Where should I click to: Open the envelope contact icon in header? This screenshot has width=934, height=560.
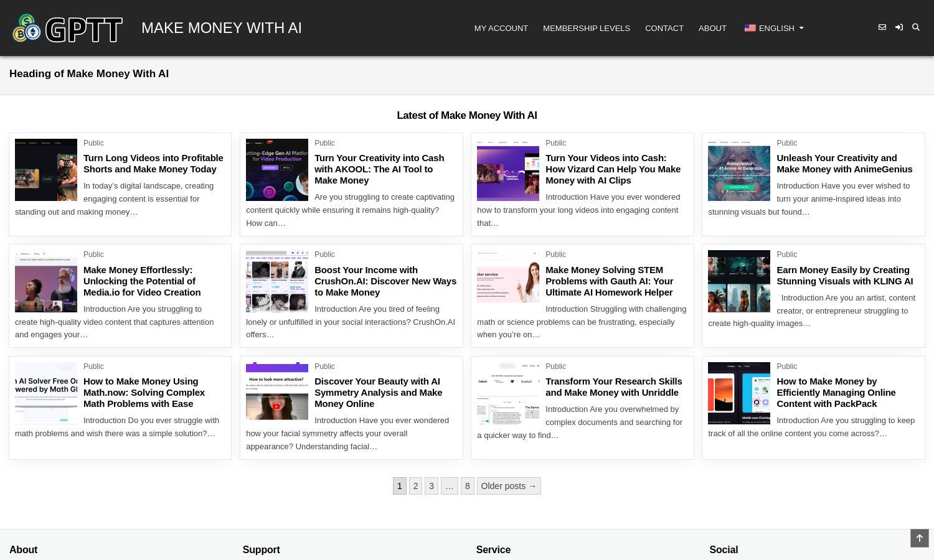tap(882, 27)
